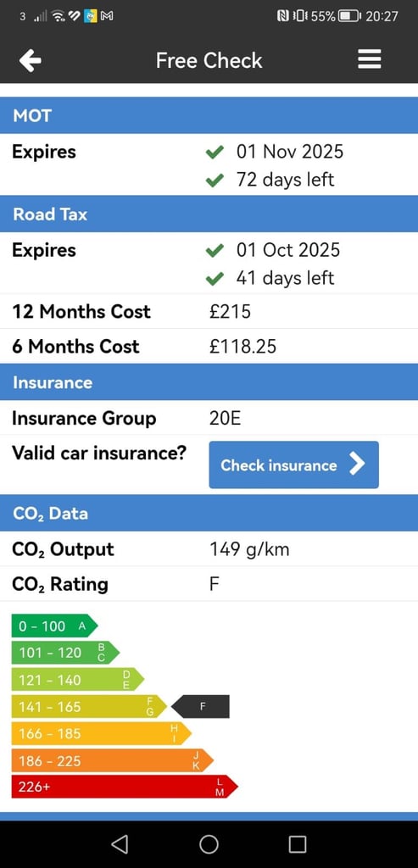The height and width of the screenshot is (868, 418).
Task: Tap green checkmark beside 72 days left
Action: click(215, 180)
